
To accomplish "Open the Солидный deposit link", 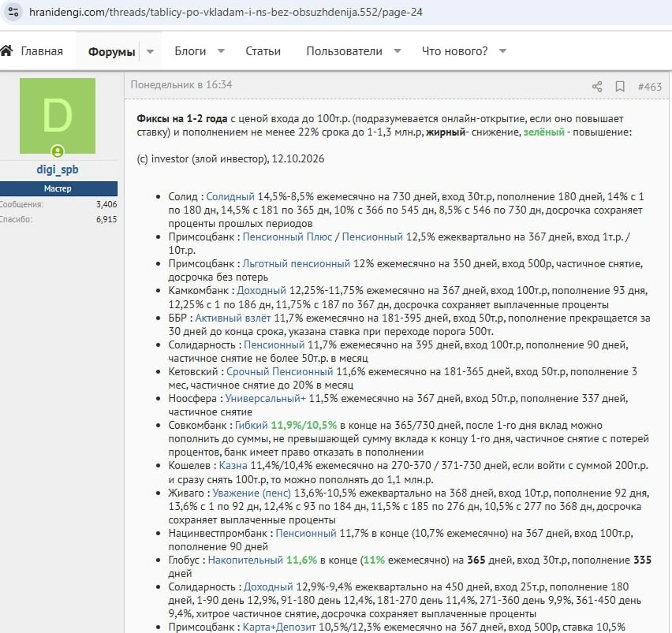I will 230,196.
